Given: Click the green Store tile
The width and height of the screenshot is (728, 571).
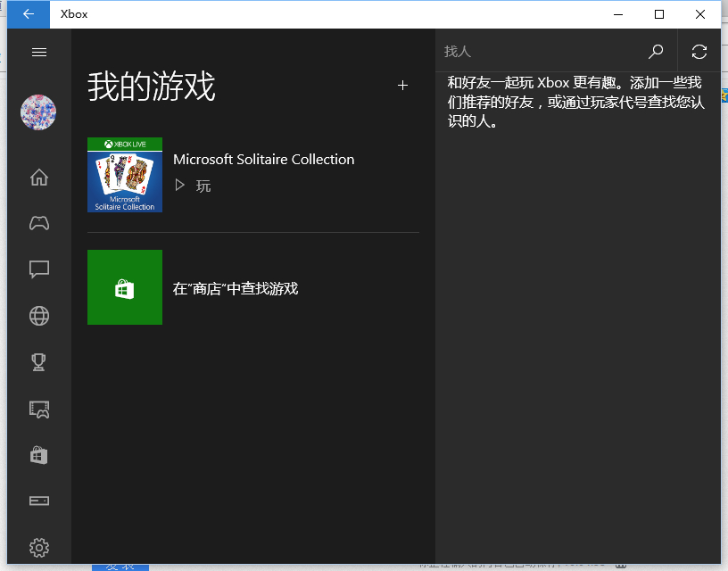Looking at the screenshot, I should [125, 287].
